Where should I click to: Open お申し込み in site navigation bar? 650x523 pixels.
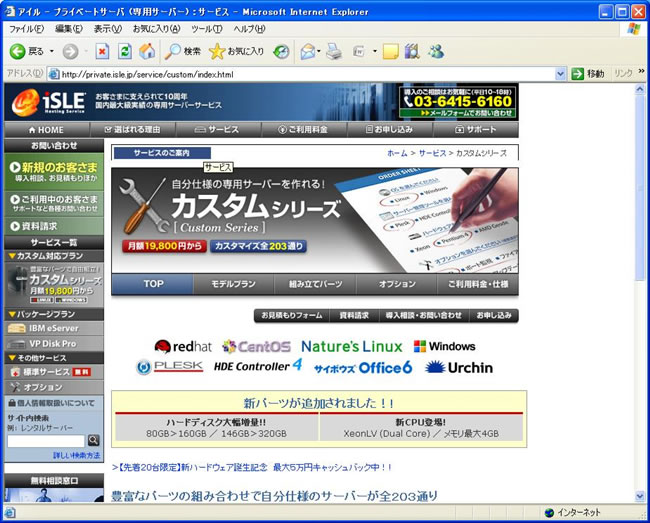390,130
